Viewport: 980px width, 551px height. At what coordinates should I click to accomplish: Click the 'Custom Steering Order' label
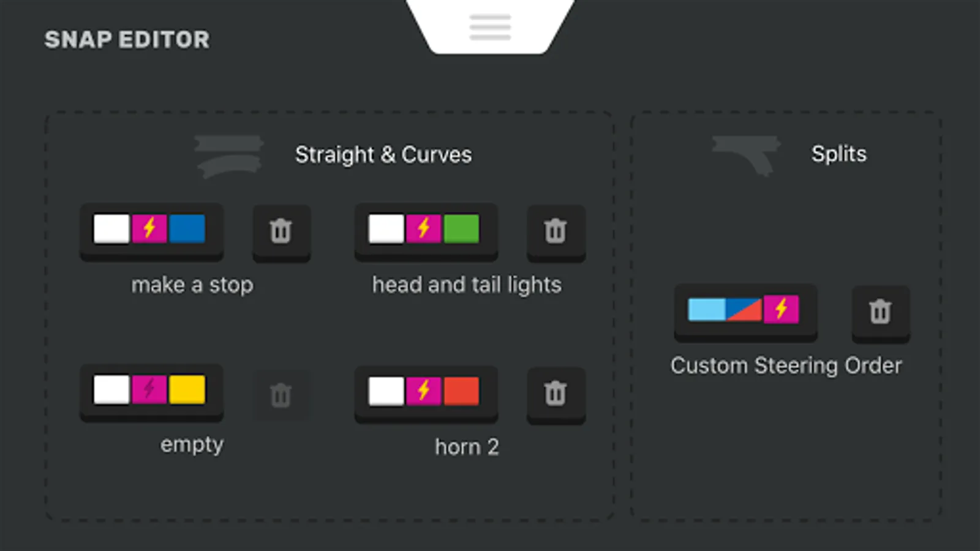click(786, 365)
